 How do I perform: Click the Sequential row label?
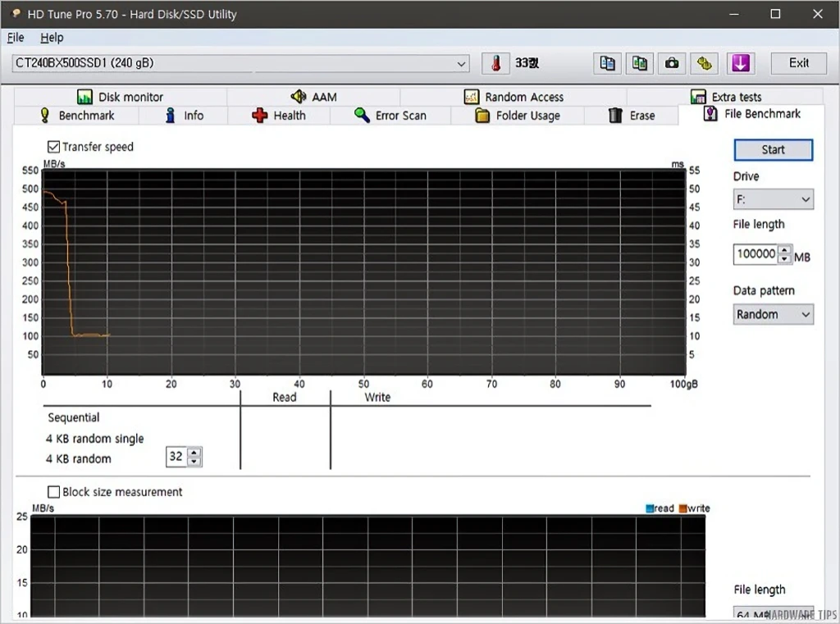(73, 418)
